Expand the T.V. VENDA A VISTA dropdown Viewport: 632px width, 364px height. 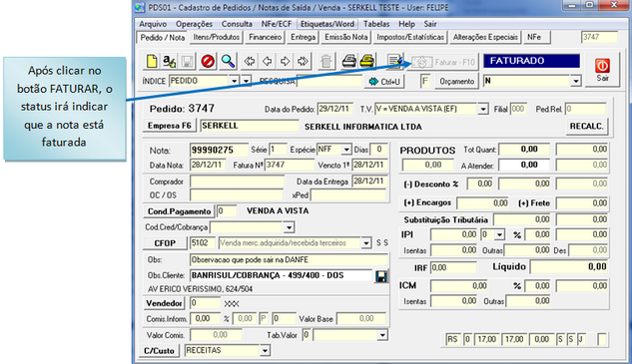[483, 109]
